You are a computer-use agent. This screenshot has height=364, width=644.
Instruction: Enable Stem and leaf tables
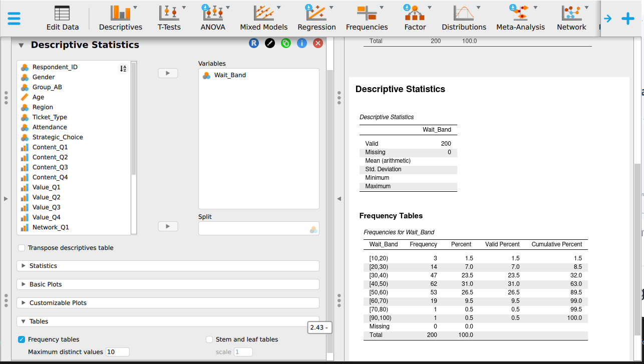click(x=209, y=339)
